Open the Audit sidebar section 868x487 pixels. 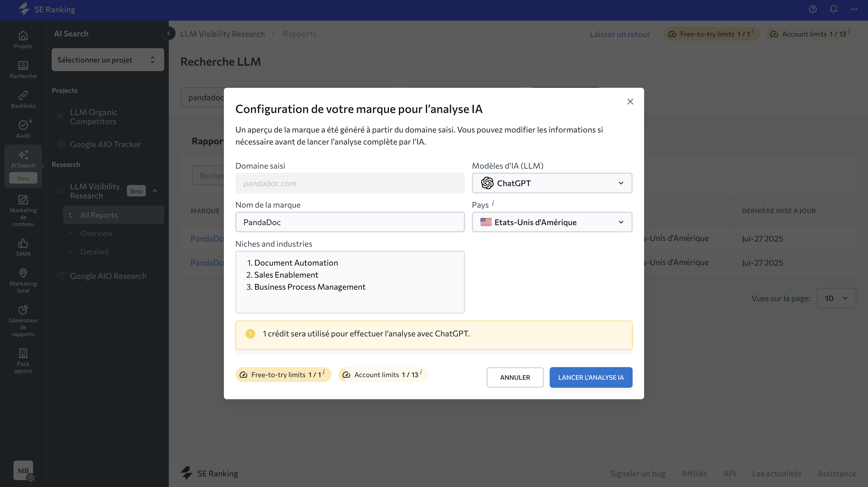pyautogui.click(x=23, y=129)
